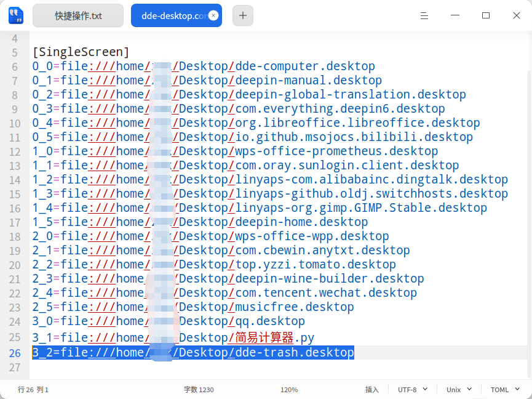
Task: Click the linyaps-com.alibabainc.dingtalk.desktop line
Action: click(x=270, y=180)
